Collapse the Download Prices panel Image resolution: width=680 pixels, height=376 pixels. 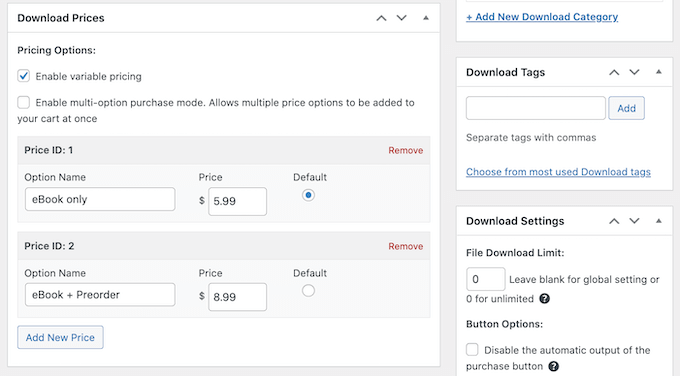pyautogui.click(x=426, y=18)
